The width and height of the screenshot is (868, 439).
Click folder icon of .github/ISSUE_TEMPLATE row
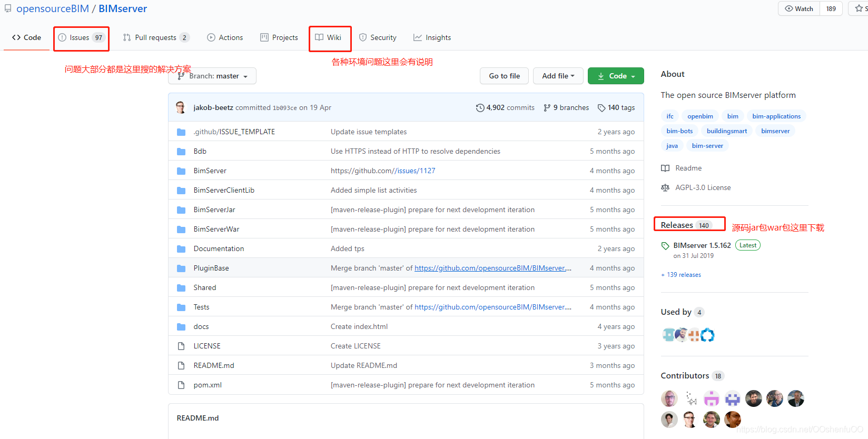pyautogui.click(x=181, y=132)
